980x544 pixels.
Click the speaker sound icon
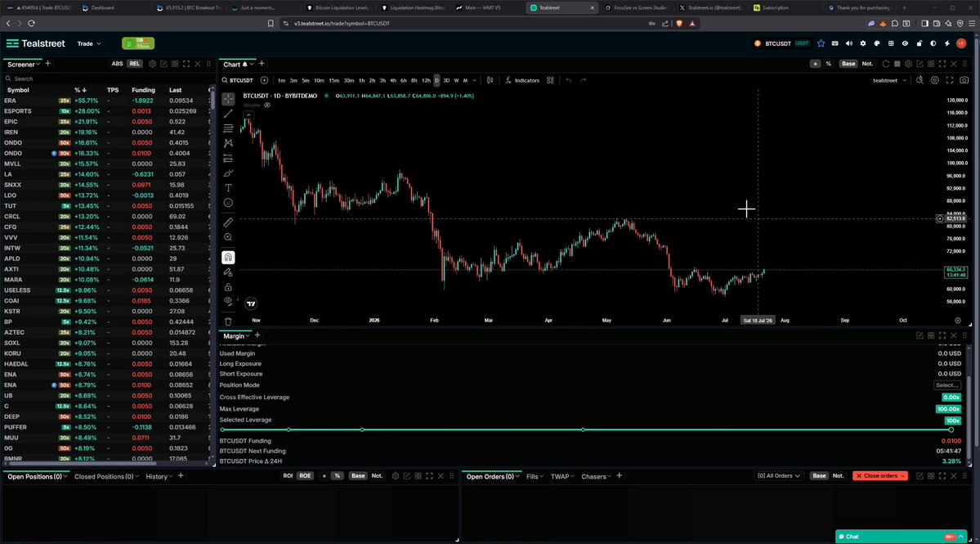click(848, 44)
